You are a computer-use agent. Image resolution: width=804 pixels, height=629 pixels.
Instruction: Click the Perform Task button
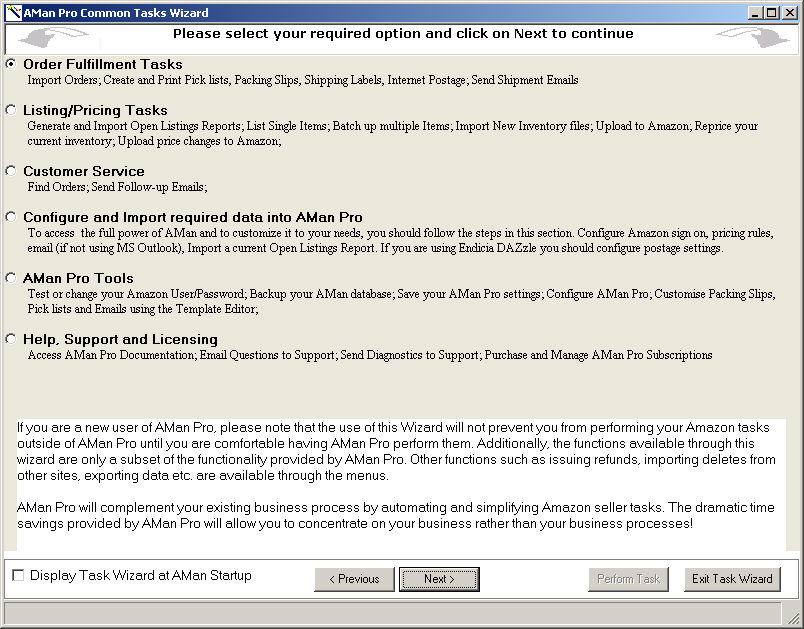point(628,579)
